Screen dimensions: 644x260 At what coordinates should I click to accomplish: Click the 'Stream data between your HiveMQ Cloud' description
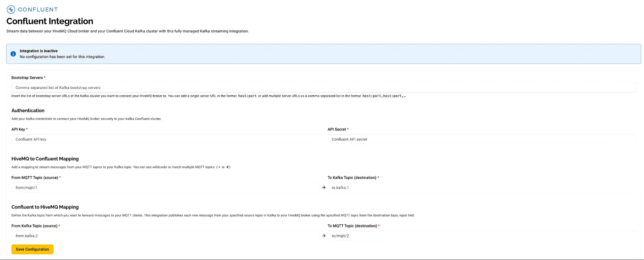[x=128, y=31]
